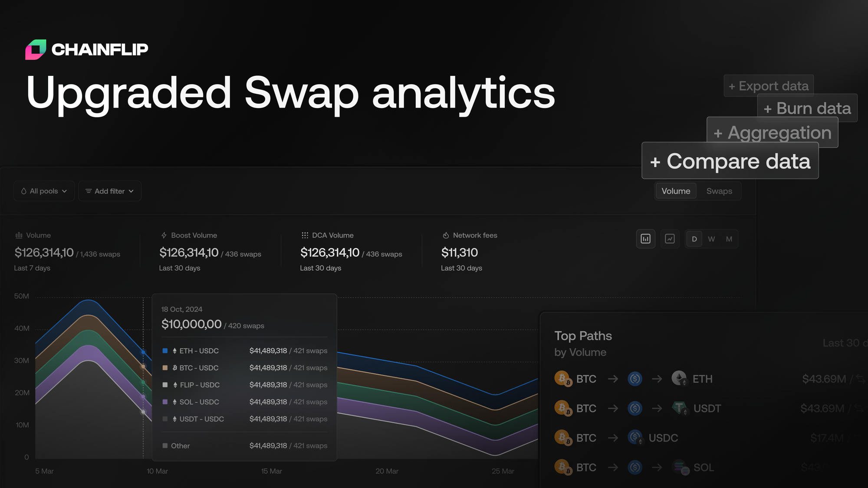Select the Volume tab
Viewport: 868px width, 488px height.
coord(675,191)
